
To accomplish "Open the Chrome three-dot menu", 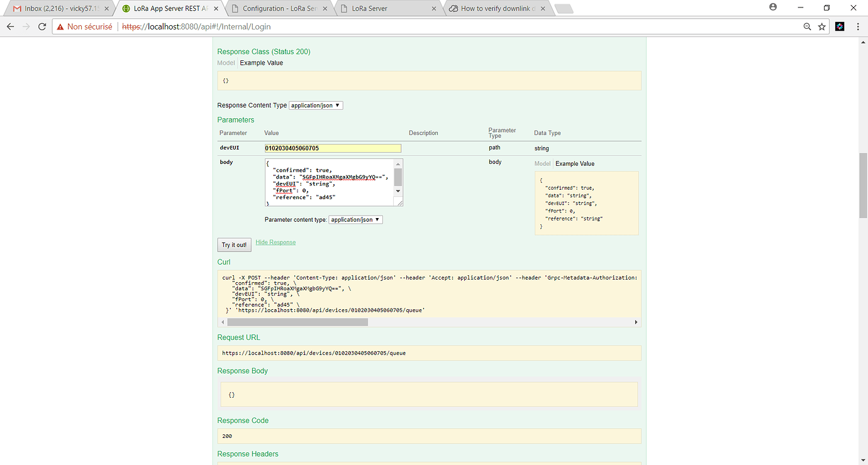I will [858, 27].
